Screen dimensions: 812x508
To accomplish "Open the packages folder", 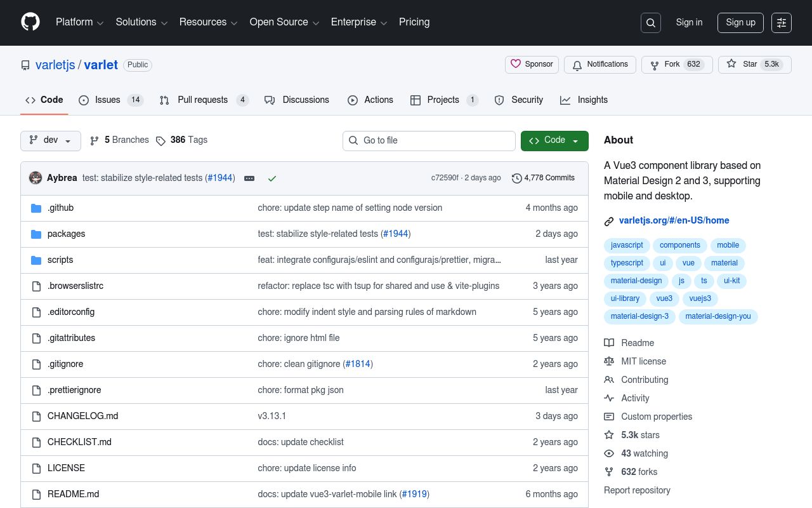I will (x=66, y=234).
